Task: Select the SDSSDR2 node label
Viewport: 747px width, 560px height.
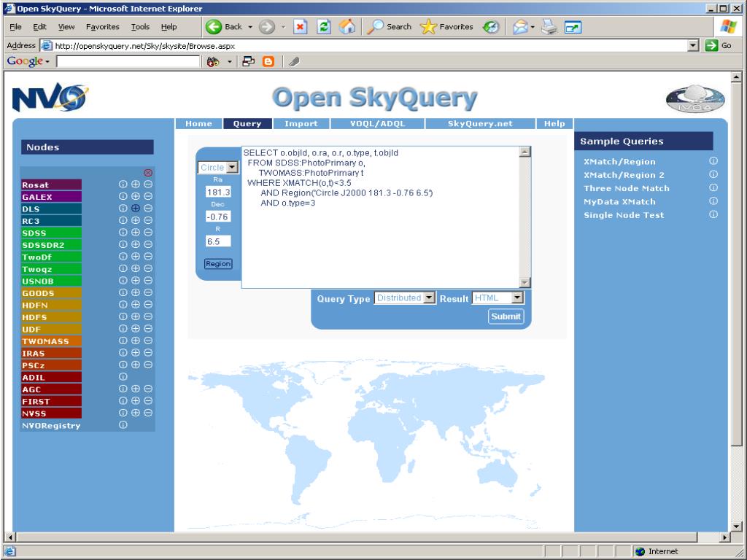Action: 51,245
